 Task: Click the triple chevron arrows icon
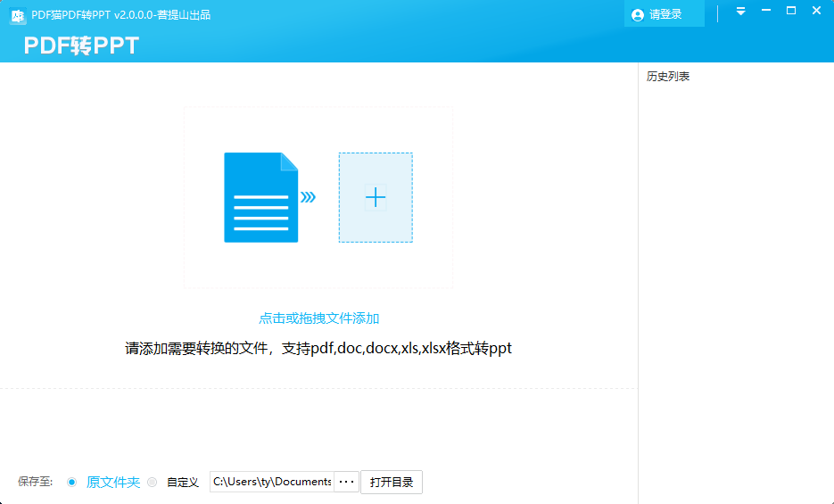pos(308,197)
